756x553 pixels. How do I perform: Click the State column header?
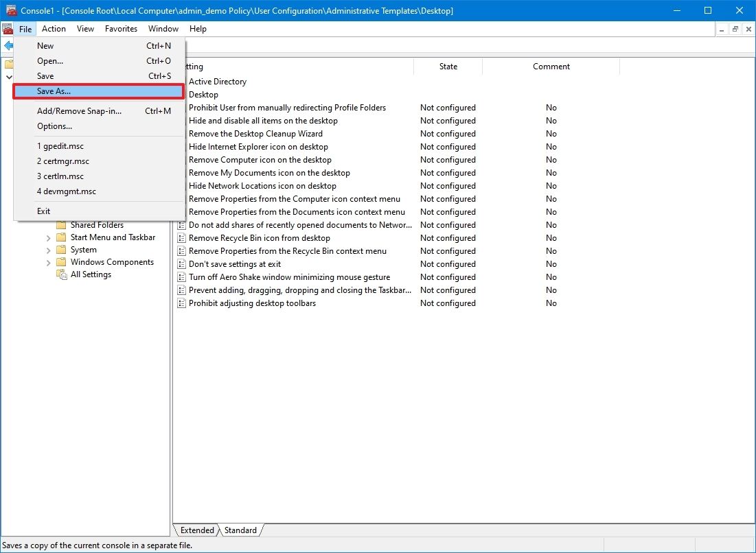coord(448,66)
